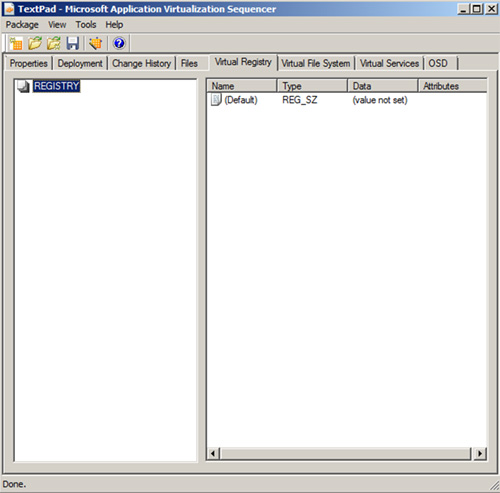
Task: Sort by the Data column header
Action: [383, 86]
